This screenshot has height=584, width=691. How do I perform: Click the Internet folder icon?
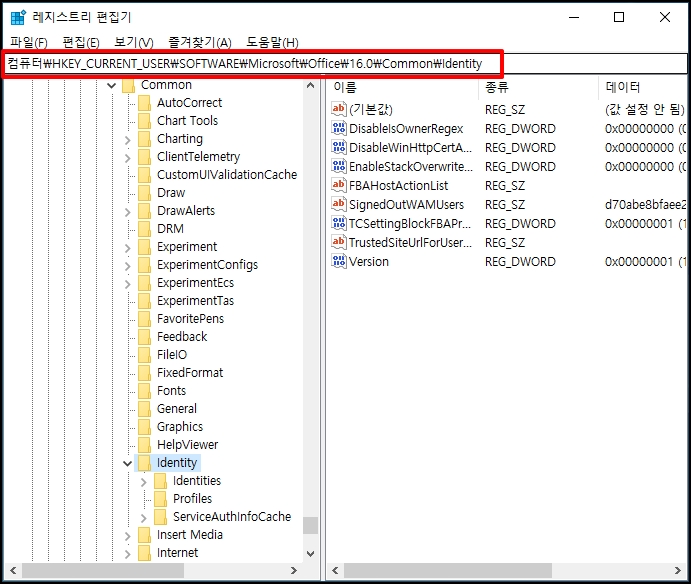(144, 553)
